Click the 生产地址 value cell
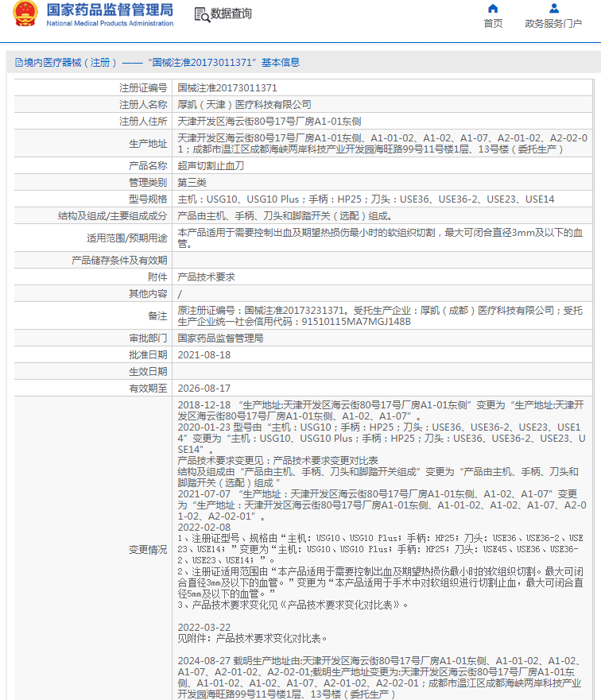Image resolution: width=601 pixels, height=700 pixels. click(x=382, y=144)
